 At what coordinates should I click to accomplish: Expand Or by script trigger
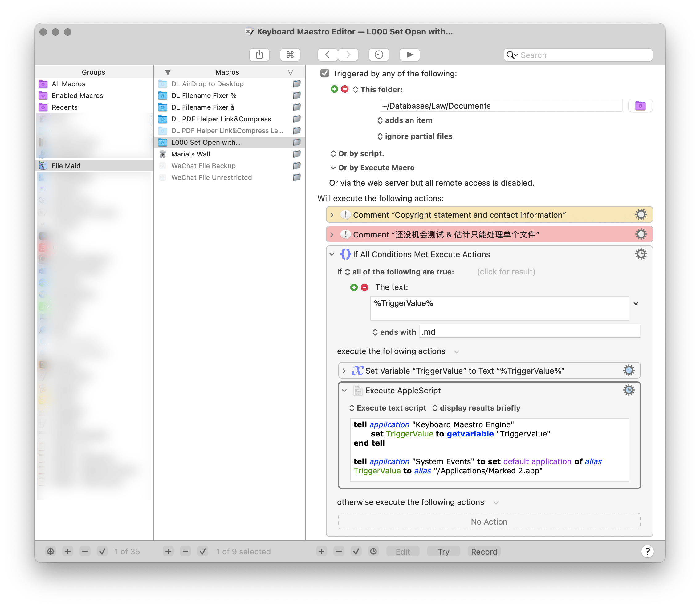[357, 153]
